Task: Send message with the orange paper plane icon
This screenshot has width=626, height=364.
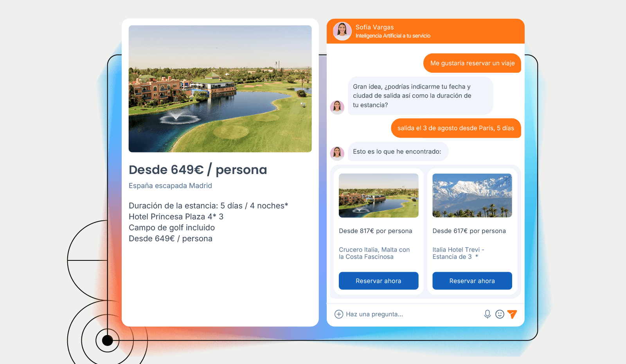Action: (512, 314)
